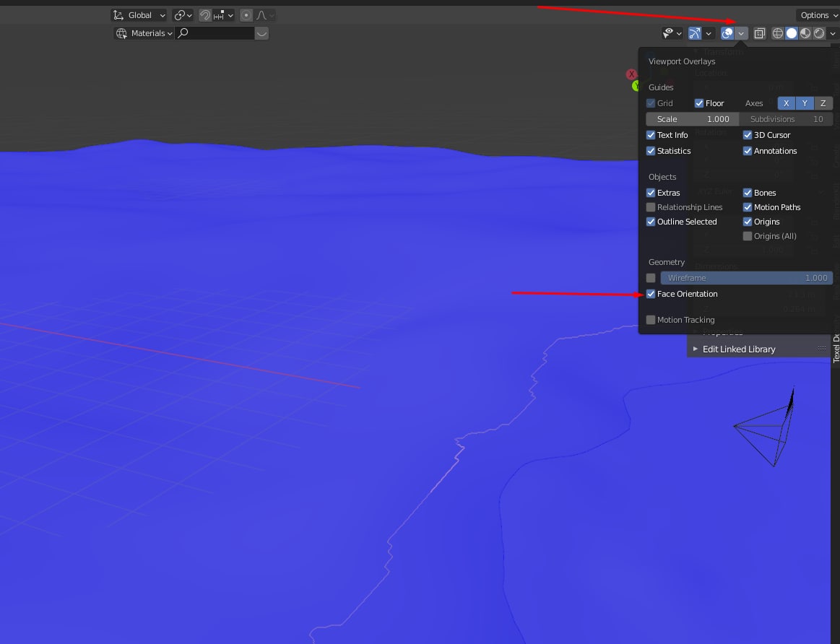Open the gizmo options arrow
Screen dimensions: 840x644
(709, 33)
